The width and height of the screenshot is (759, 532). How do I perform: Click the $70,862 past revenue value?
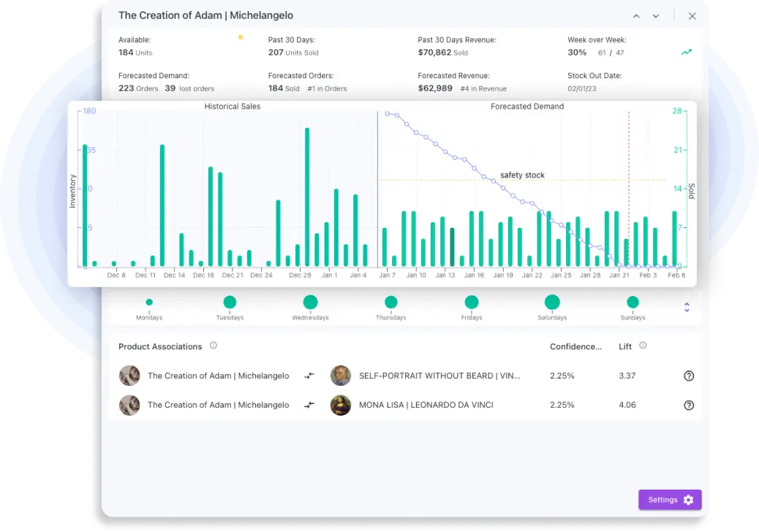[434, 52]
